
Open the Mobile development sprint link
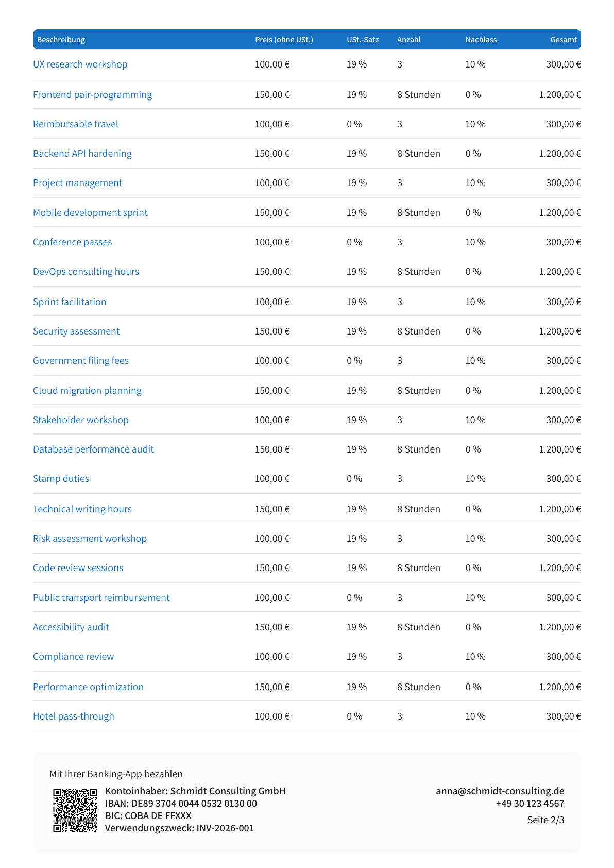pyautogui.click(x=90, y=213)
